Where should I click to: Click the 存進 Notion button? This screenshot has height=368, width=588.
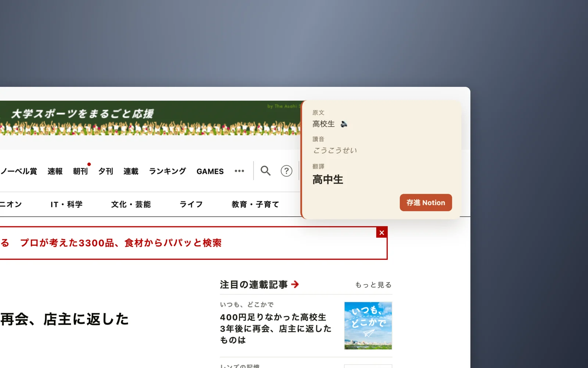426,202
